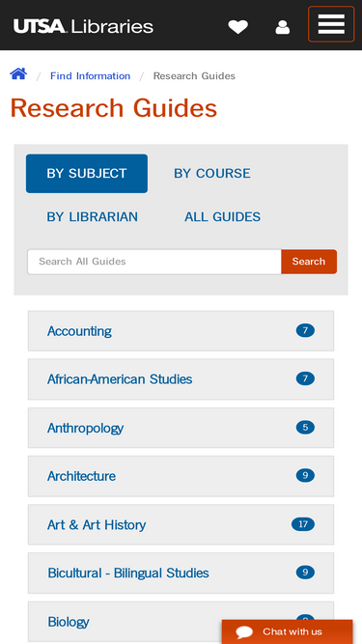This screenshot has width=362, height=644.
Task: Expand the African-American Studies row
Action: coord(181,379)
